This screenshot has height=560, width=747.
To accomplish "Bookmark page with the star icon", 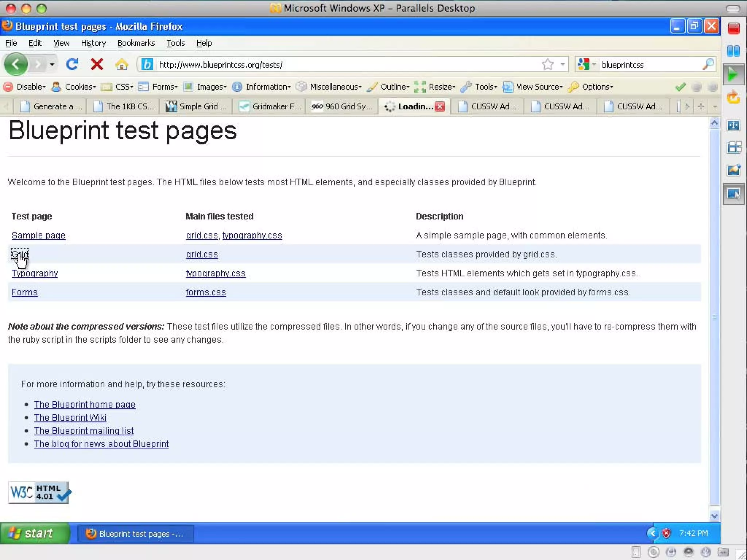I will pyautogui.click(x=547, y=65).
